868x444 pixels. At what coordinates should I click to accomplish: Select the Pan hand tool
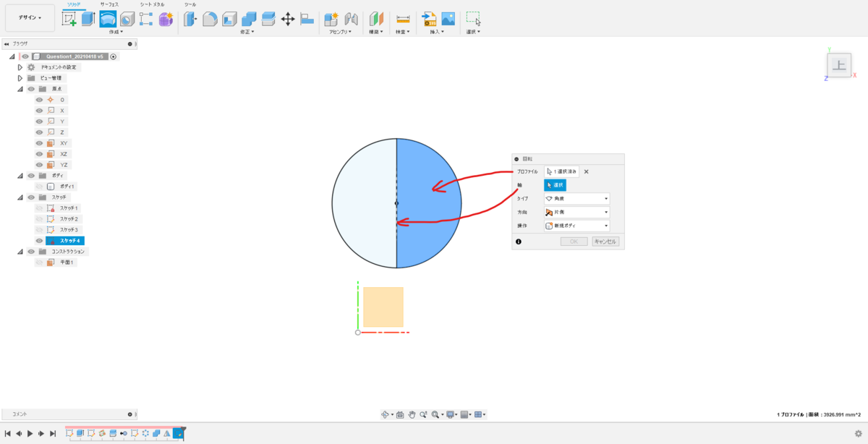412,414
